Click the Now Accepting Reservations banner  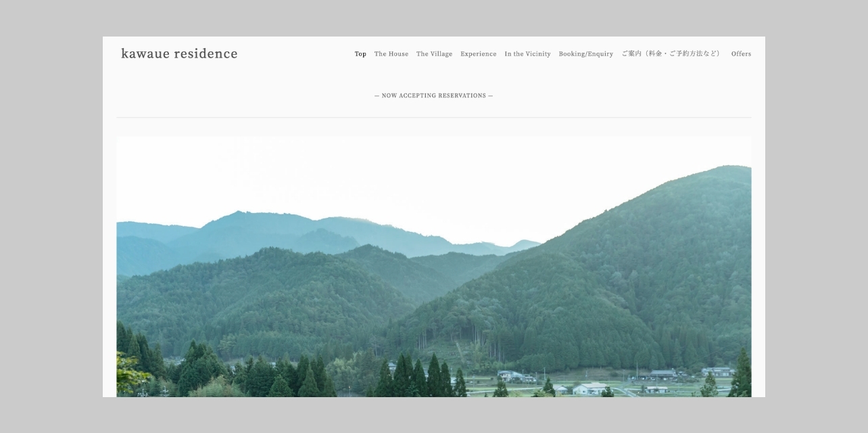click(433, 96)
